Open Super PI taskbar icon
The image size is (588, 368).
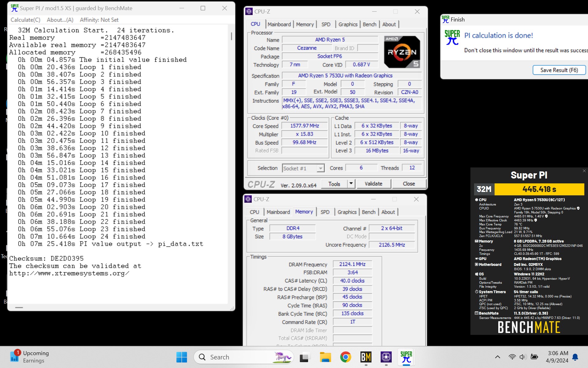(x=406, y=357)
